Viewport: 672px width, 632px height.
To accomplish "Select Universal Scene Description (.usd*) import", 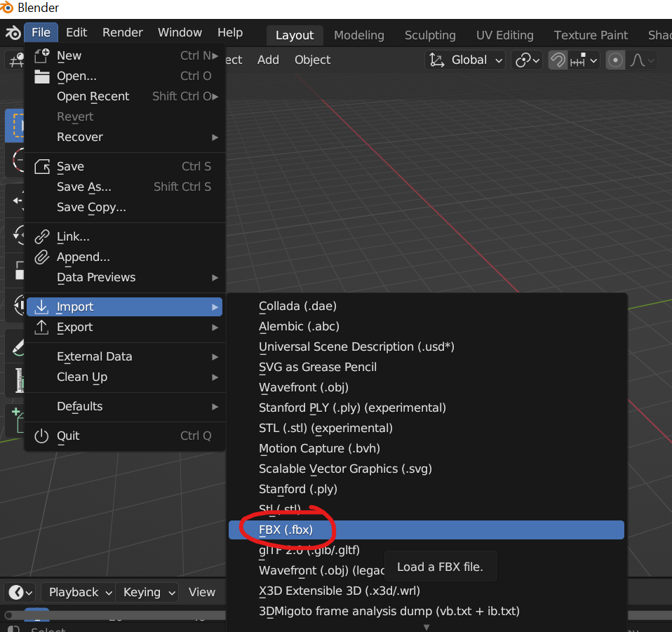I will (x=426, y=347).
